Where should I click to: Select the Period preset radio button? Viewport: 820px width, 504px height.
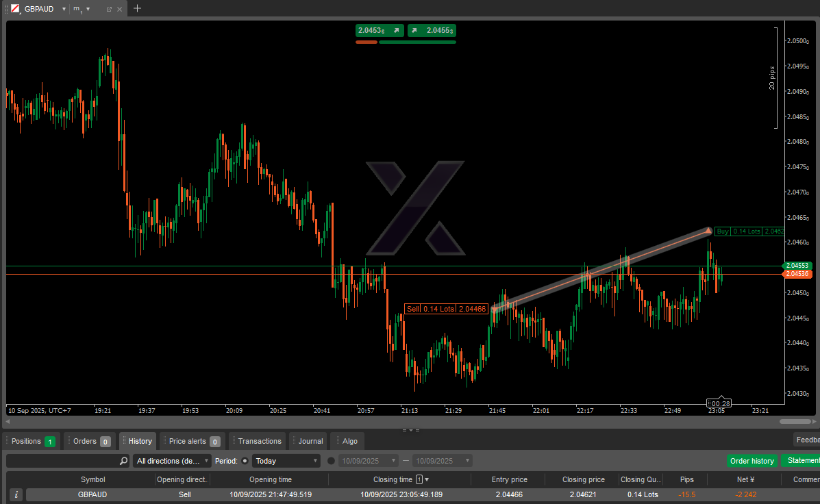click(245, 461)
